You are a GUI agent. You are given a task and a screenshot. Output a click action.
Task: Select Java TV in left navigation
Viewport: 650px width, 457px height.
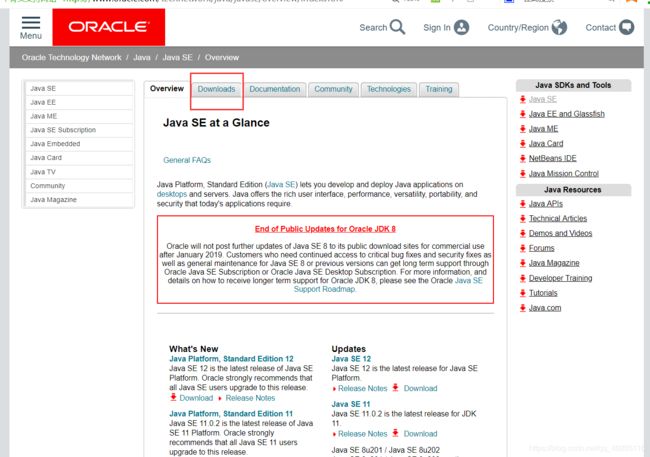[x=80, y=172]
